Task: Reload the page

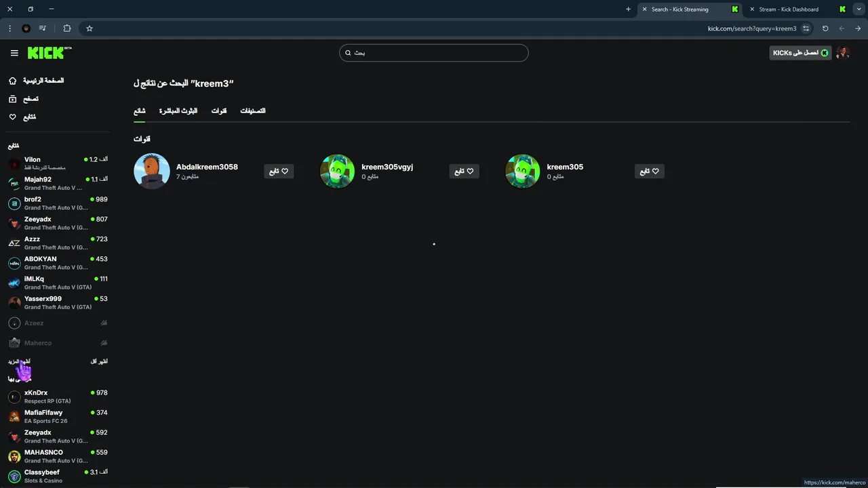Action: tap(825, 28)
